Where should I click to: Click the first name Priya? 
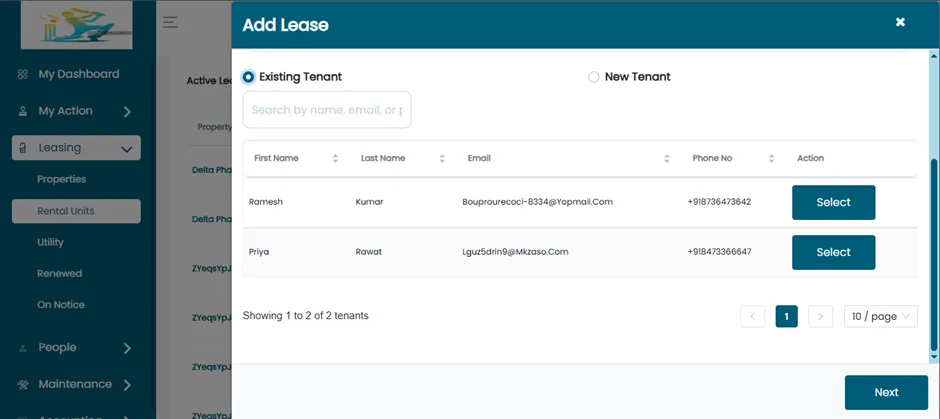[259, 252]
